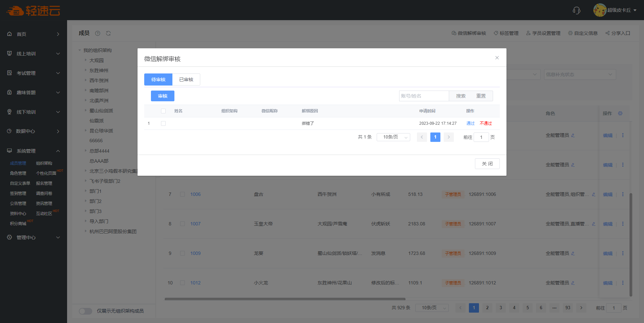Open 角色管理 in the sidebar submenu
This screenshot has width=644, height=323.
click(18, 173)
